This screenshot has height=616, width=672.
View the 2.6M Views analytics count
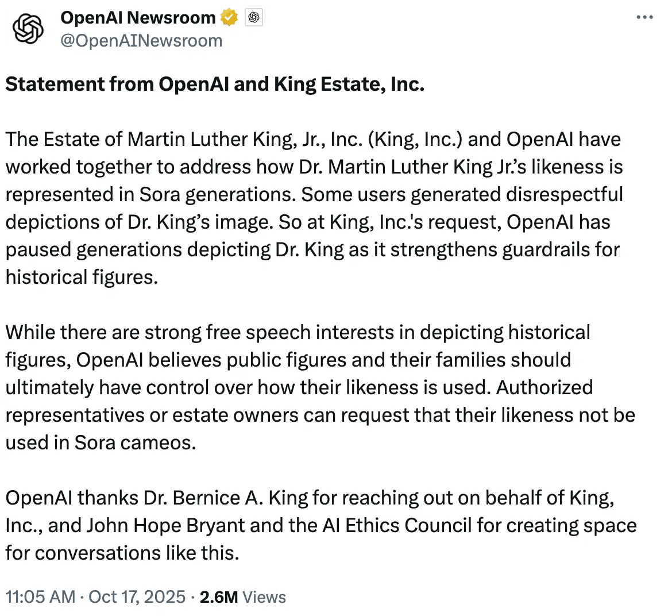click(x=242, y=596)
